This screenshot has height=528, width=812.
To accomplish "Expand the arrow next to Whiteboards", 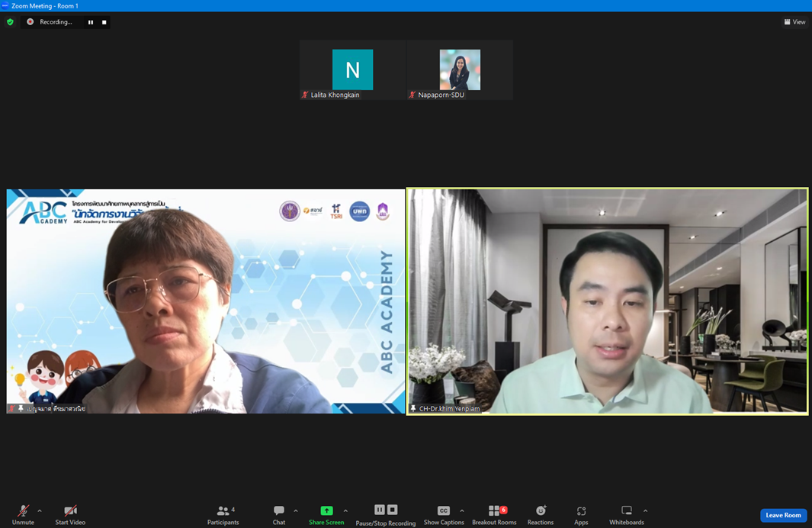I will click(646, 511).
